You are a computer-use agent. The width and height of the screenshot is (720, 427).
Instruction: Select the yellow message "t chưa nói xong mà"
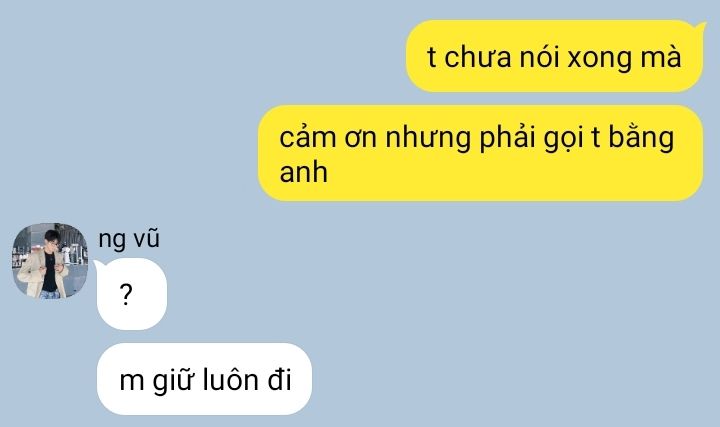click(x=555, y=56)
